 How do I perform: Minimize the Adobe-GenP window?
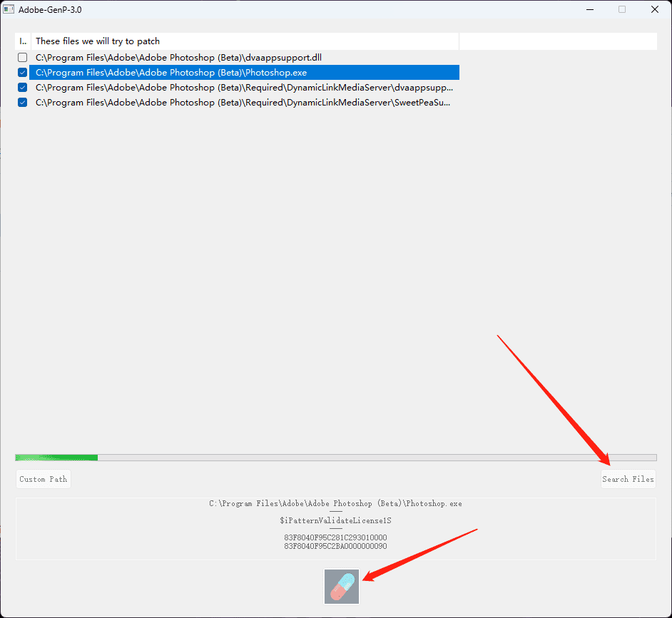(x=589, y=10)
